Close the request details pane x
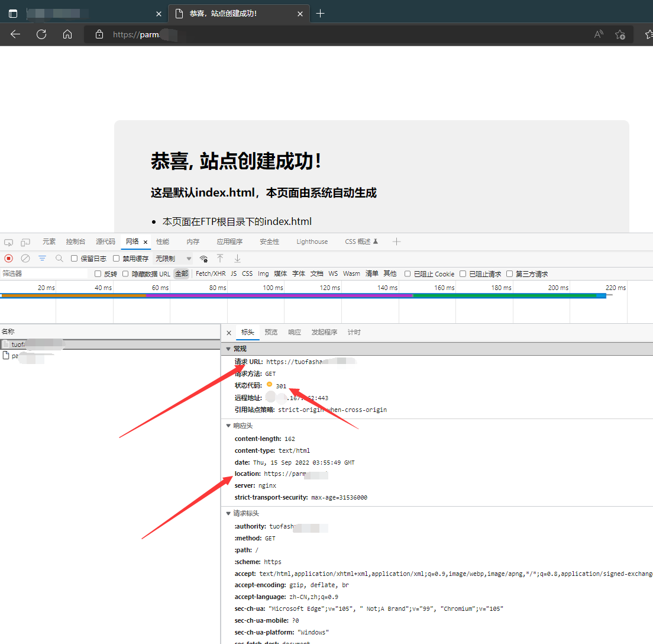Image resolution: width=653 pixels, height=644 pixels. pyautogui.click(x=229, y=333)
